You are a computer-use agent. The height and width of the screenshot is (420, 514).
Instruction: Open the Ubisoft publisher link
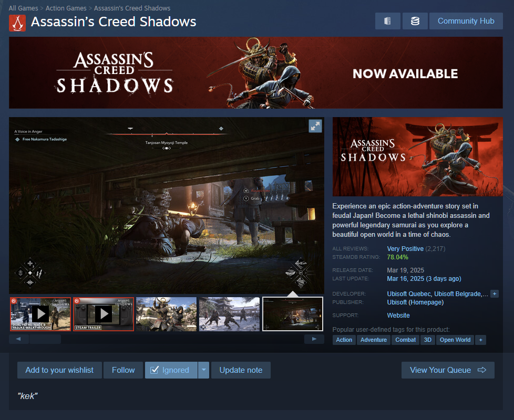coord(397,302)
